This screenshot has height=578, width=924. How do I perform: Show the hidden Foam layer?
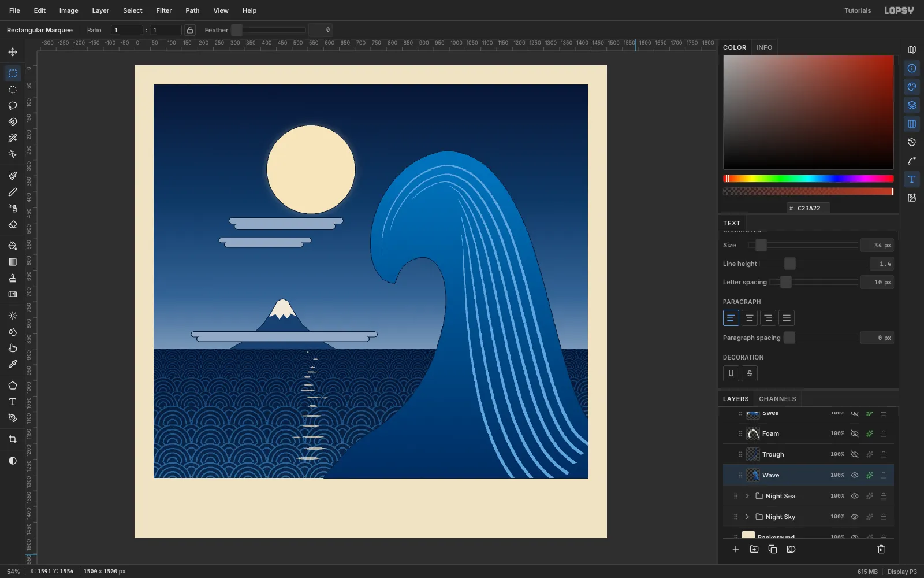point(855,433)
